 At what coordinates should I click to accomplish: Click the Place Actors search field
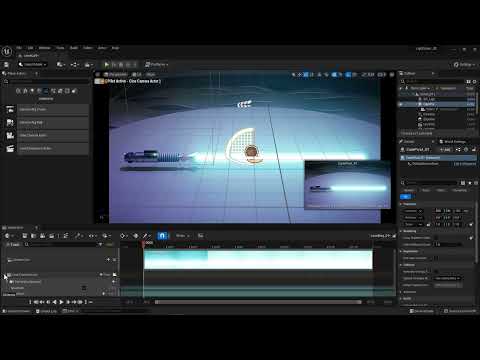[x=47, y=81]
